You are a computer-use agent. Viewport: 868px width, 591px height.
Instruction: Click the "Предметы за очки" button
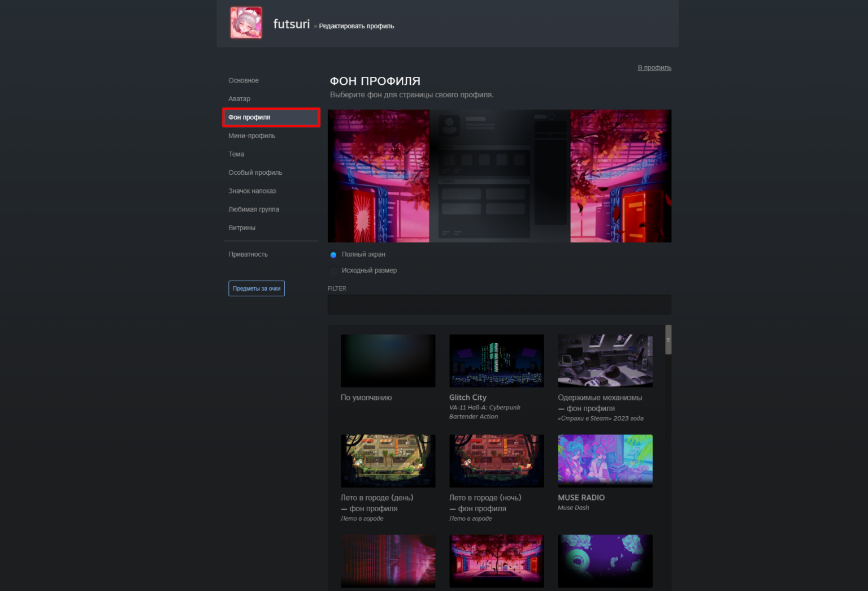(257, 288)
